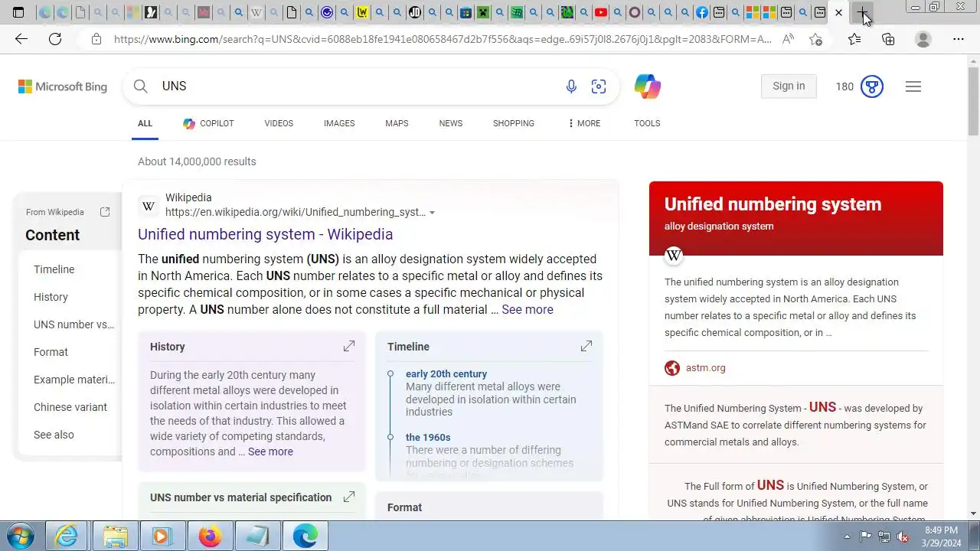Start voice search with the microphone
Viewport: 980px width, 551px height.
coord(571,86)
